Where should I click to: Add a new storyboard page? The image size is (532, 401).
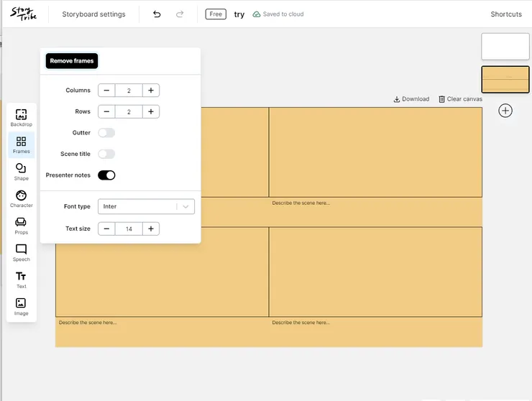coord(505,111)
